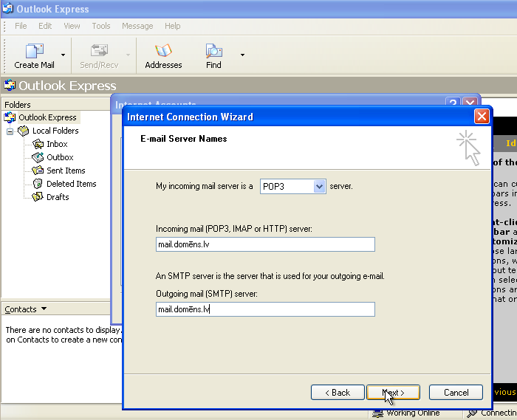Open the Send/Recv dropdown arrow
517x420 pixels.
[128, 55]
